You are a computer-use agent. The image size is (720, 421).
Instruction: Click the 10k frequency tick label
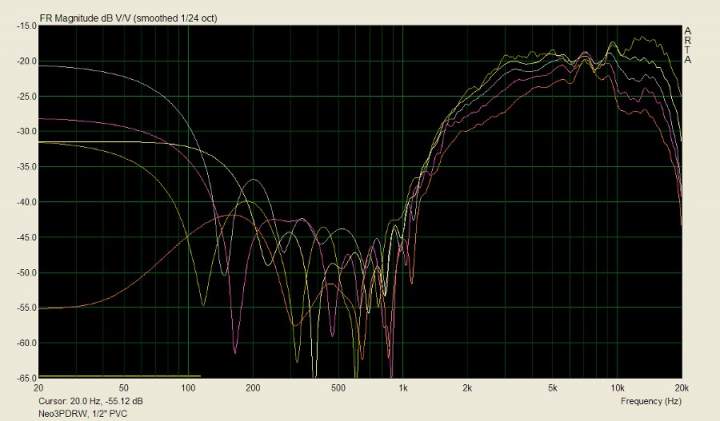(617, 388)
